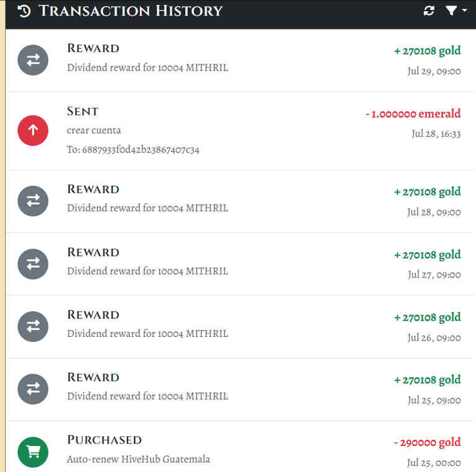Select the -1.000000 emerald amount
This screenshot has height=472, width=476.
click(413, 114)
